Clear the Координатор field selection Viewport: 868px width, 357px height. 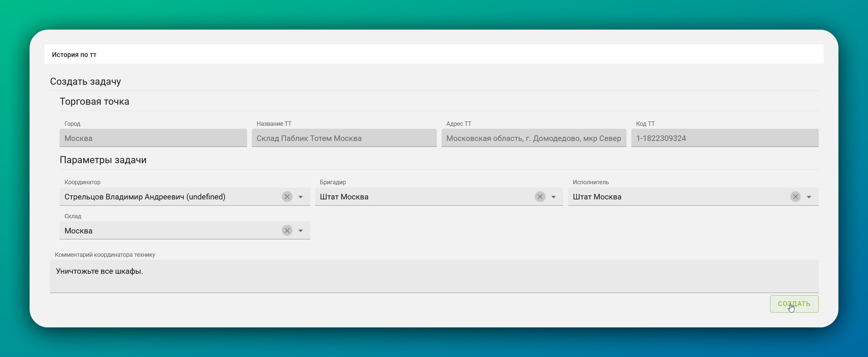click(x=287, y=197)
